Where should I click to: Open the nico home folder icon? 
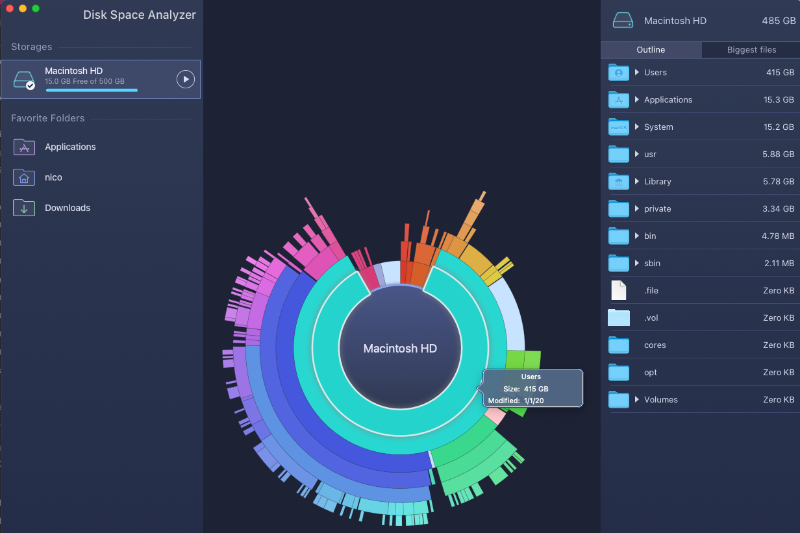[24, 177]
